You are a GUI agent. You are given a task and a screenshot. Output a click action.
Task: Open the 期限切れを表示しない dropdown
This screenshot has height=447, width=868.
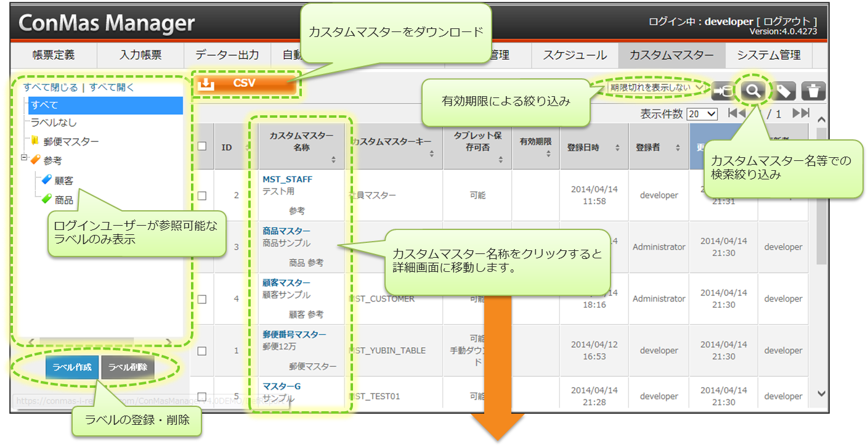click(656, 88)
